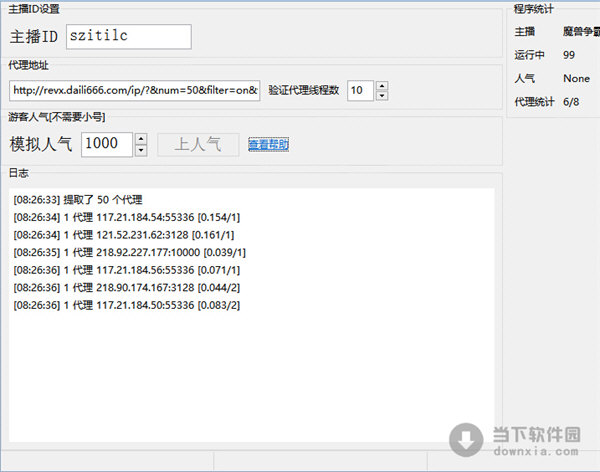Click the 程序统计 group title
Viewport: 600px width, 472px height.
point(533,9)
